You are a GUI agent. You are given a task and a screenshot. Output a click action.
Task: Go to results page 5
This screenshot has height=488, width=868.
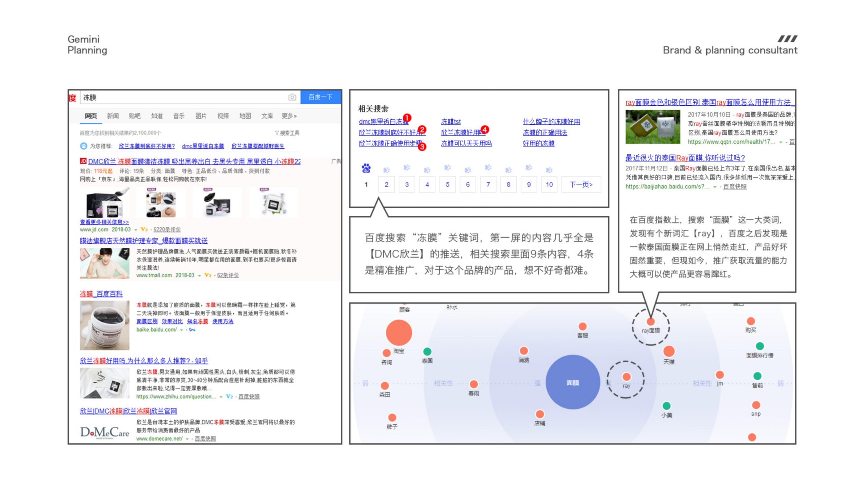(x=447, y=184)
